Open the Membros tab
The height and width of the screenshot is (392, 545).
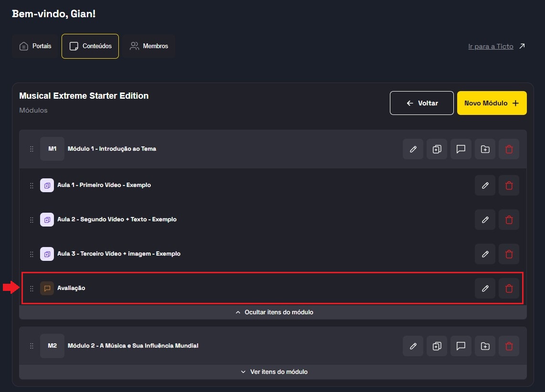tap(149, 46)
